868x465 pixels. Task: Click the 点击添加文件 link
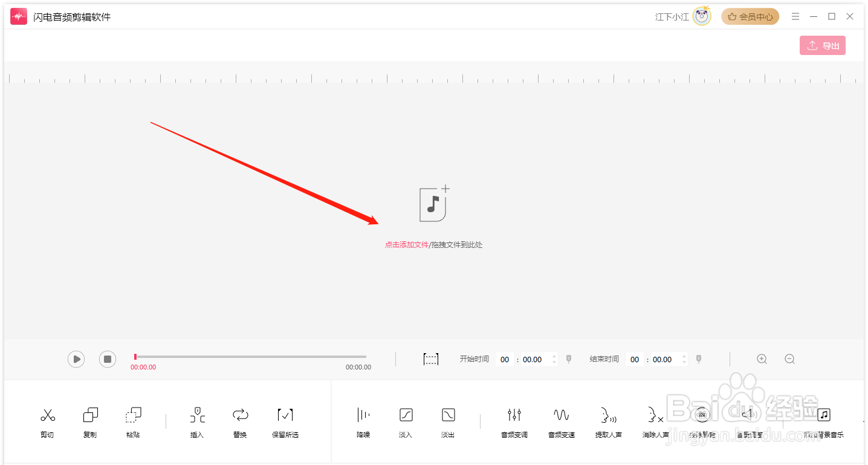point(407,245)
